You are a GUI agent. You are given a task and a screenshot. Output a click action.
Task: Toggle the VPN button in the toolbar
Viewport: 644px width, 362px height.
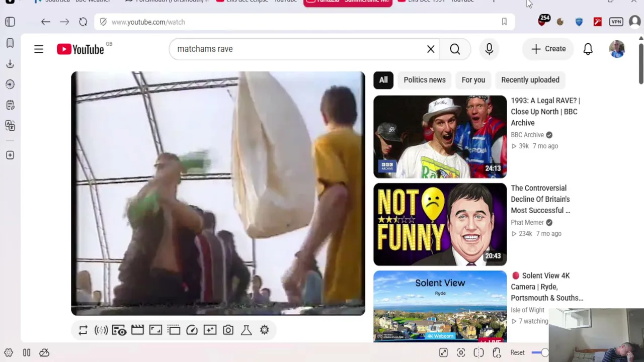point(616,22)
